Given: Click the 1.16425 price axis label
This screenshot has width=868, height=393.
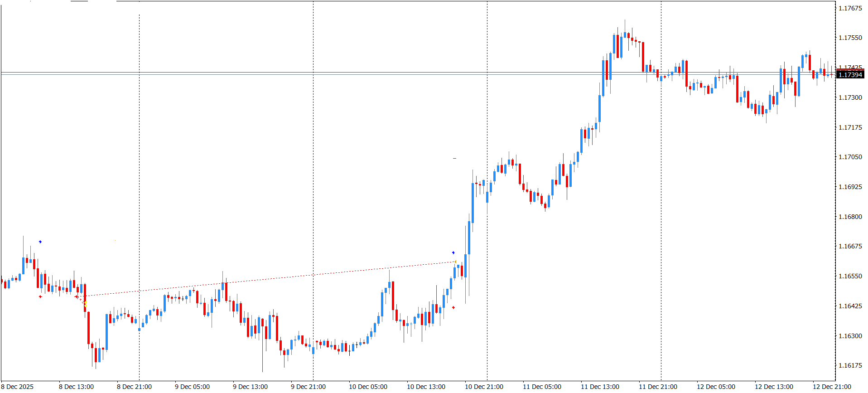Looking at the screenshot, I should (x=850, y=306).
